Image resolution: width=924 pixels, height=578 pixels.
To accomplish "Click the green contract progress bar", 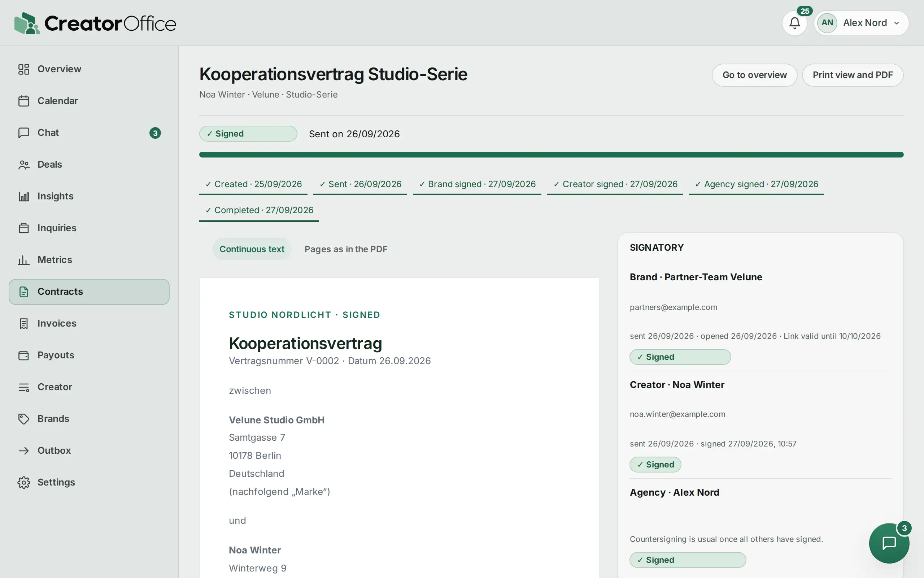I will pyautogui.click(x=551, y=155).
